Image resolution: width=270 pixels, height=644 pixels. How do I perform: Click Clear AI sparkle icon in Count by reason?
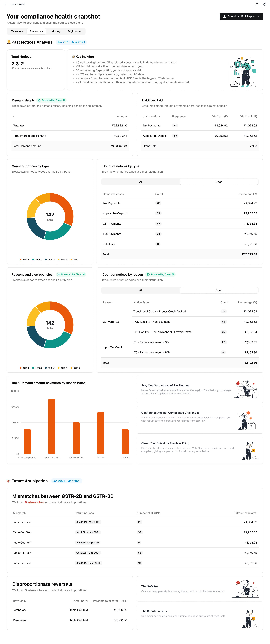pos(148,275)
